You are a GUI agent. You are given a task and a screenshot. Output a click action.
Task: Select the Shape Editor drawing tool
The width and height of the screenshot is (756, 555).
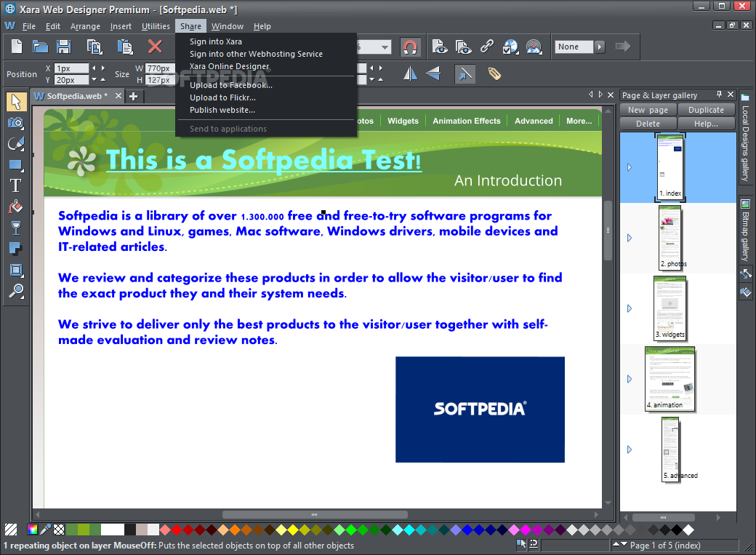16,144
